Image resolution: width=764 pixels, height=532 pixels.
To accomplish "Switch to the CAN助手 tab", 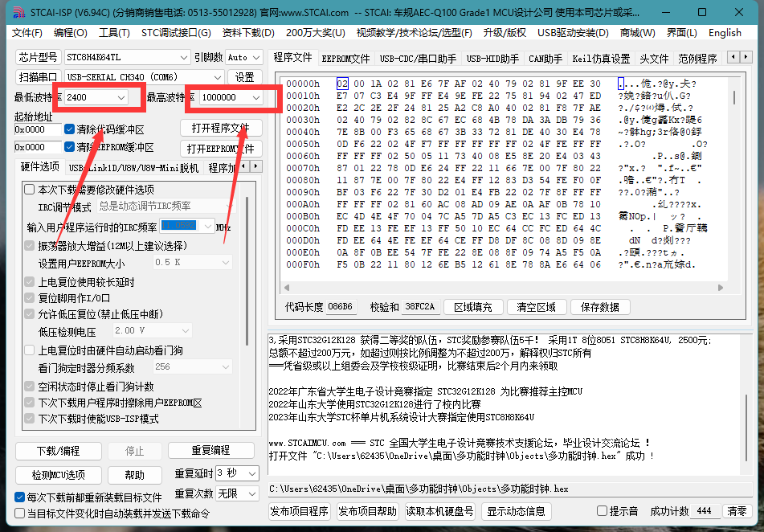I will click(x=545, y=59).
